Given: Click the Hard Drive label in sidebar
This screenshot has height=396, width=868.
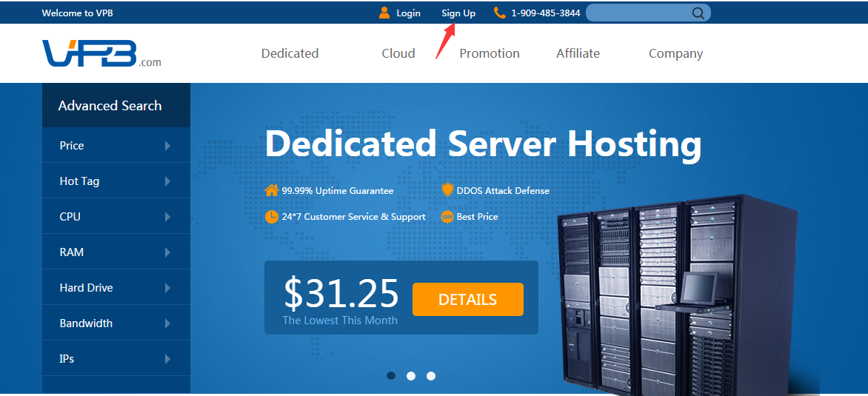Looking at the screenshot, I should (x=87, y=288).
